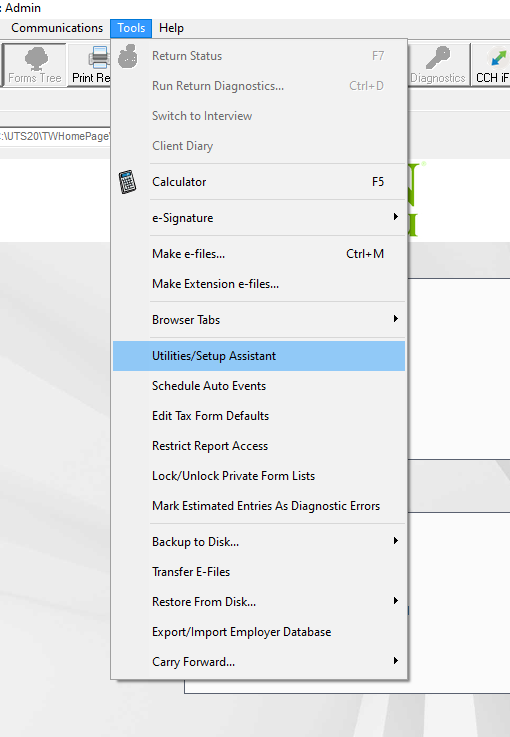Expand the Backup to Disk submenu
Image resolution: width=510 pixels, height=737 pixels.
pos(396,541)
